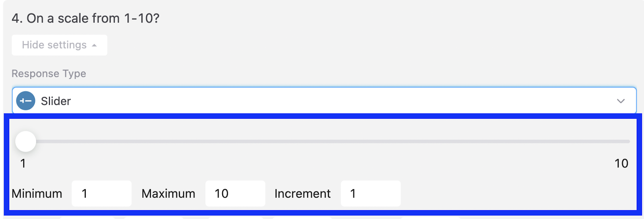Image resolution: width=644 pixels, height=219 pixels.
Task: Click the right end of the slider track
Action: 627,141
